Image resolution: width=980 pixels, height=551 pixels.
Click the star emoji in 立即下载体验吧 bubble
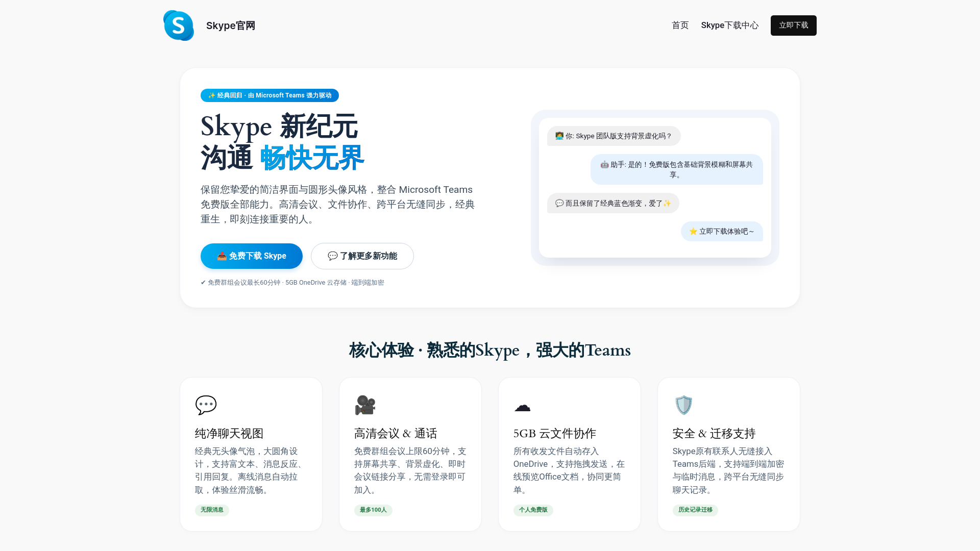tap(693, 232)
